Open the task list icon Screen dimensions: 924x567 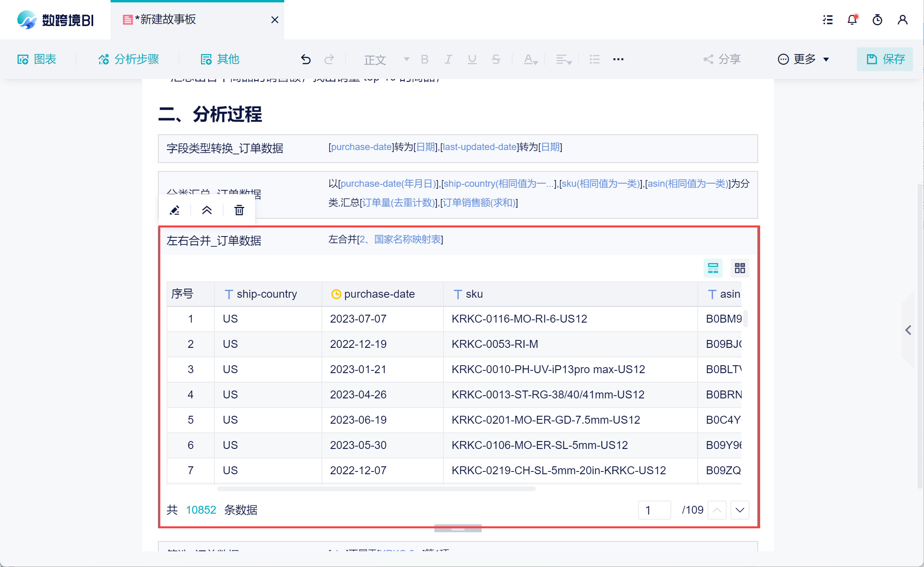828,20
